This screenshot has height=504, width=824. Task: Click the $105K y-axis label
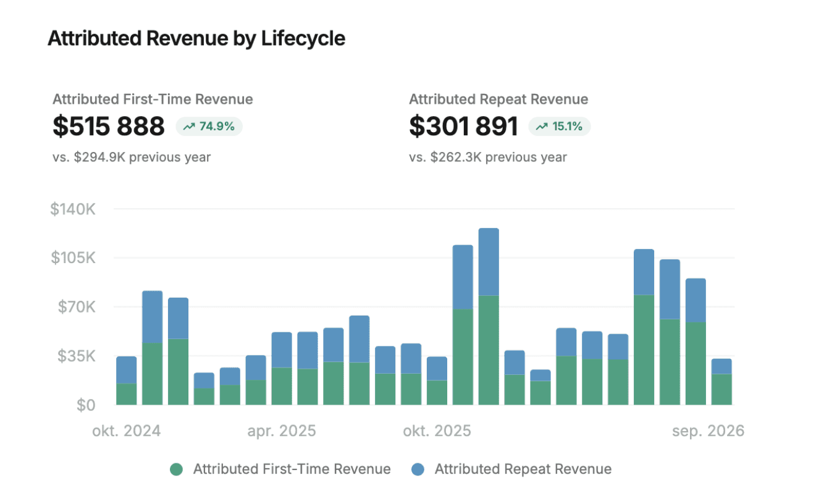73,258
